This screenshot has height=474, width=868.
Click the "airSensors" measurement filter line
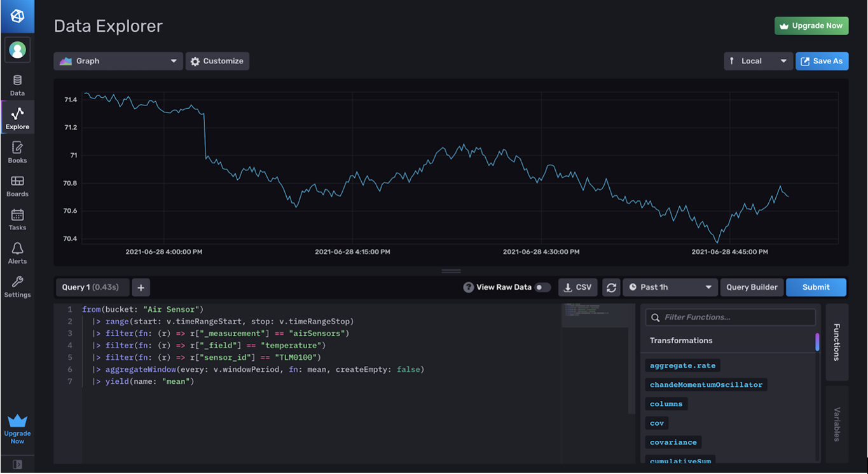221,334
